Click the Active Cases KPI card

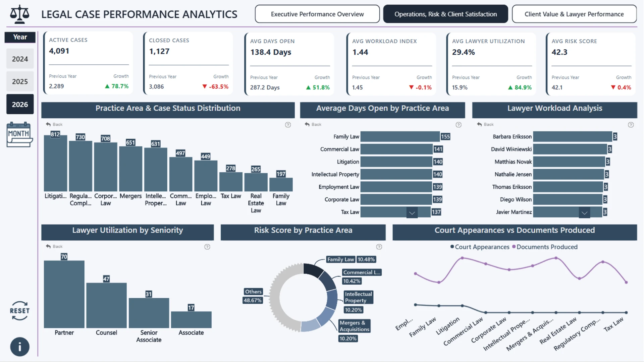tap(89, 63)
